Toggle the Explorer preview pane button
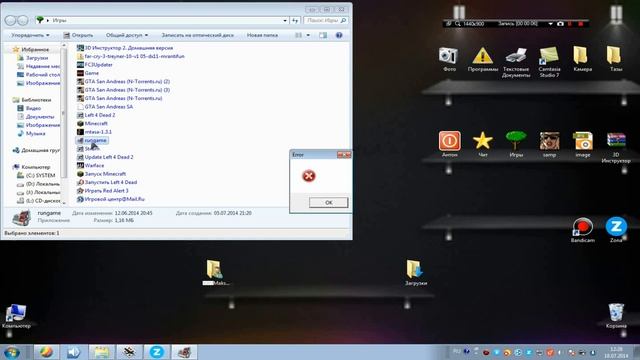The width and height of the screenshot is (640, 360). tap(323, 35)
